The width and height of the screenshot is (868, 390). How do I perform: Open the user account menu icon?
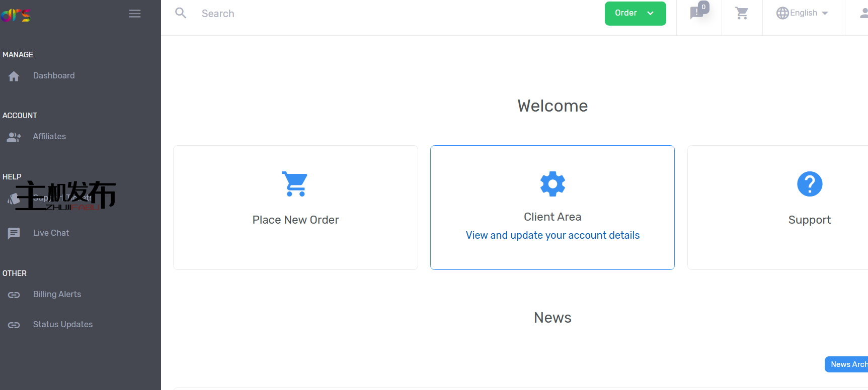[862, 14]
